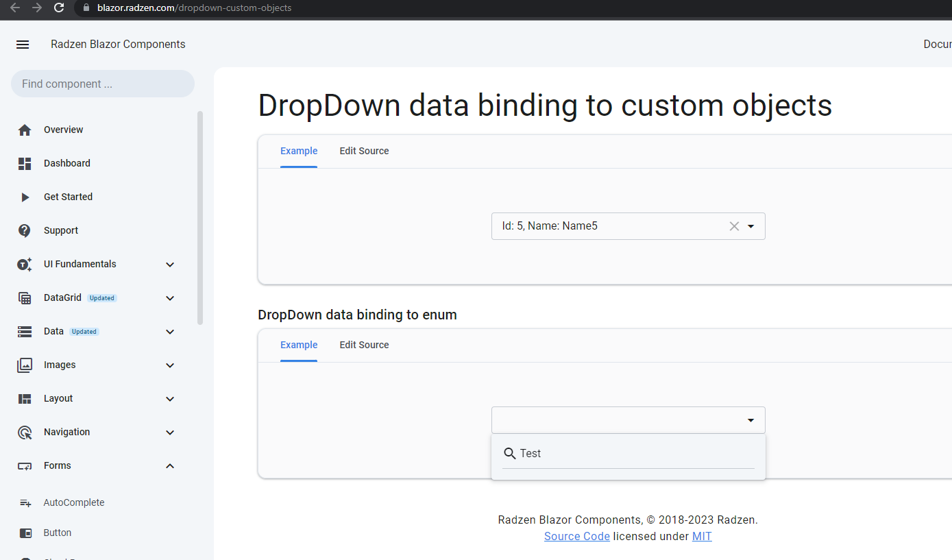
Task: Click the Dashboard grid icon
Action: click(x=25, y=163)
